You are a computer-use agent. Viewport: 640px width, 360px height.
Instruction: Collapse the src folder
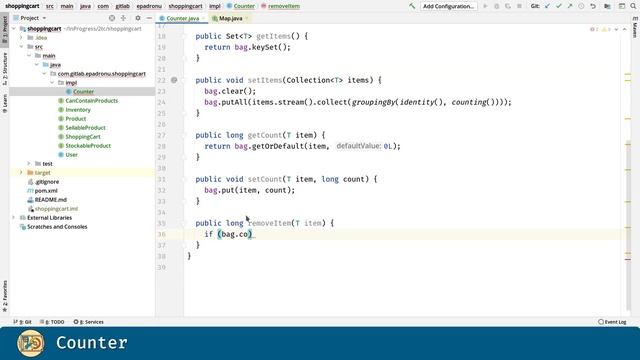point(22,47)
